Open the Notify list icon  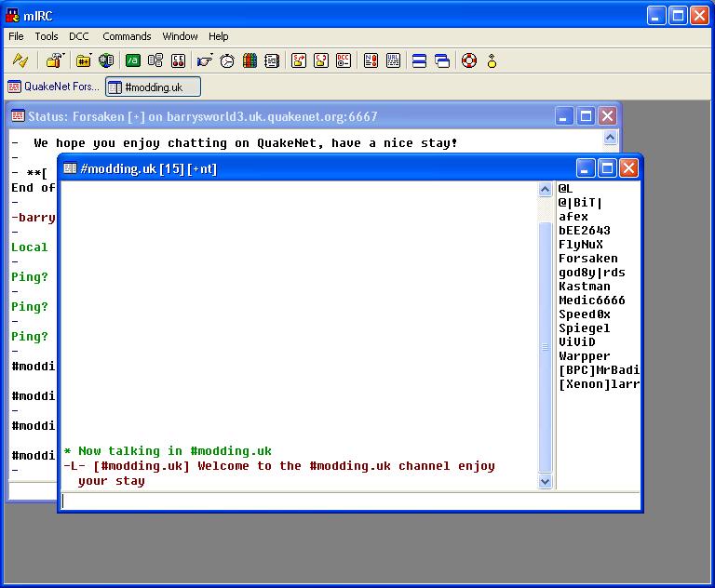pos(371,60)
